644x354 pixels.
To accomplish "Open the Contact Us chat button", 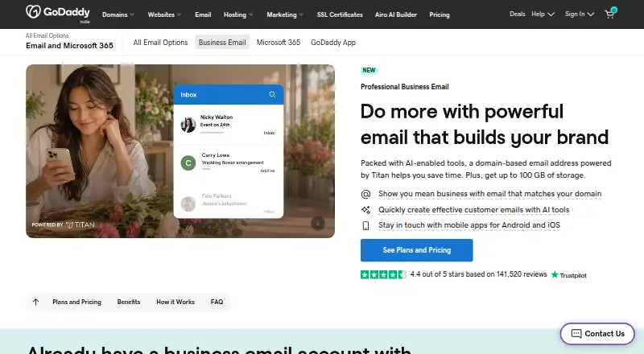I will click(x=597, y=333).
